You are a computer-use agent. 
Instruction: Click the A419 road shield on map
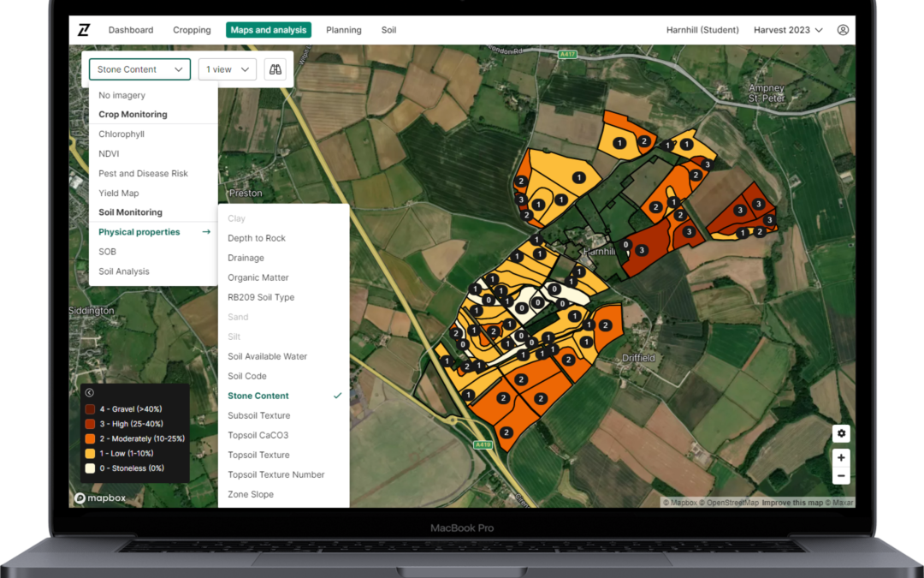point(483,444)
